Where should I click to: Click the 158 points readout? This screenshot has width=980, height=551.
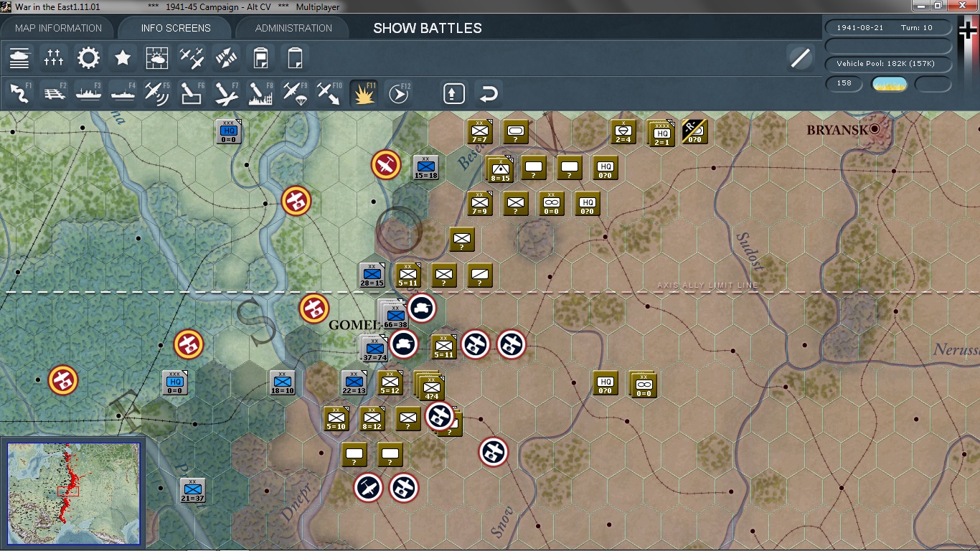pyautogui.click(x=844, y=83)
